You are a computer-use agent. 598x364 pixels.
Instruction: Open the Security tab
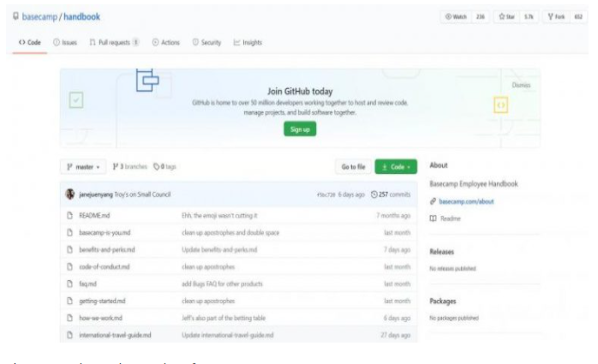206,42
